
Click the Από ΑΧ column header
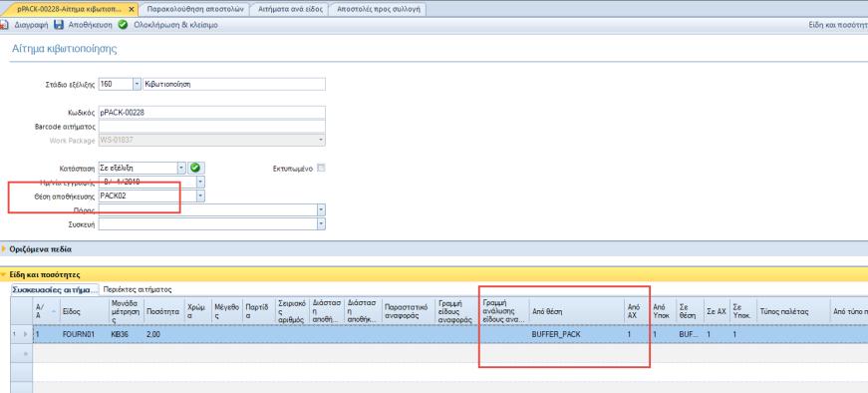[637, 311]
